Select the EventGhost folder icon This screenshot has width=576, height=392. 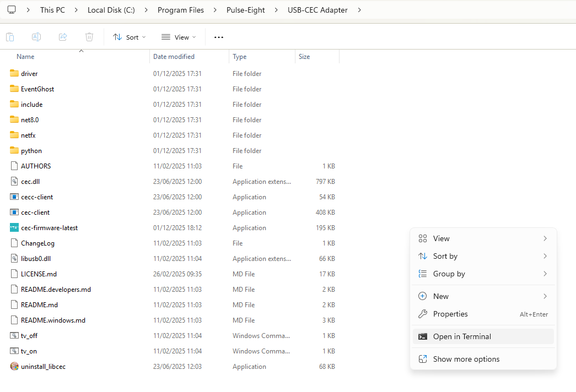coord(14,89)
